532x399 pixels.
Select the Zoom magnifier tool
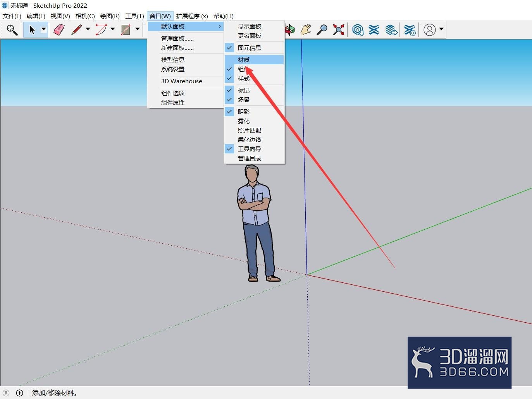click(x=322, y=29)
